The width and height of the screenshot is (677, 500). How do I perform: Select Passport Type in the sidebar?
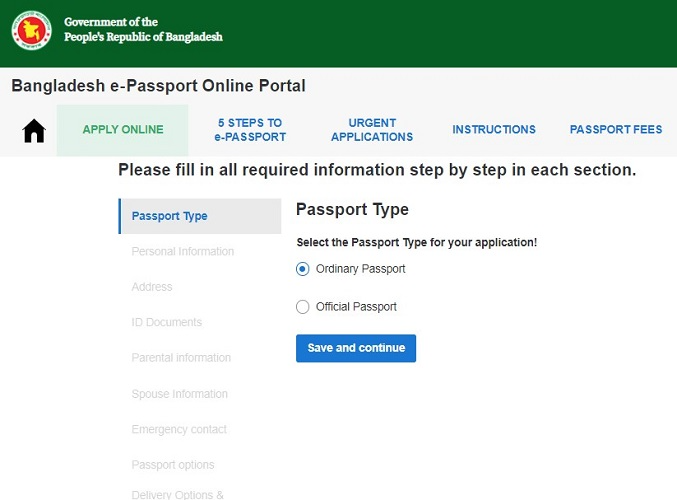[x=170, y=216]
